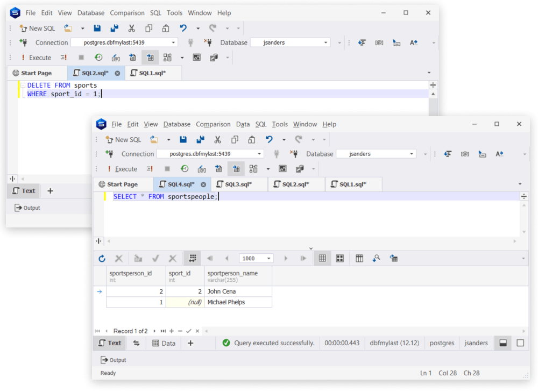Close SQL2.sql tab in back window
The image size is (538, 392).
(117, 73)
